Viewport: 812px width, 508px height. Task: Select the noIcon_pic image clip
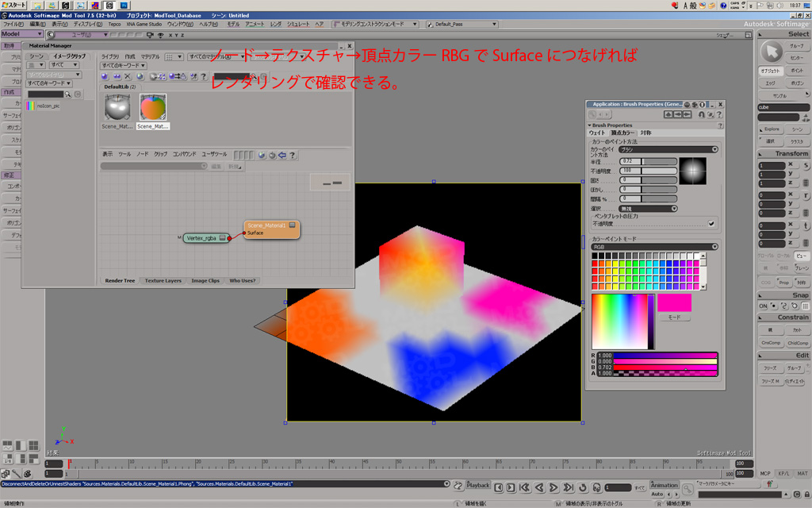tap(43, 106)
